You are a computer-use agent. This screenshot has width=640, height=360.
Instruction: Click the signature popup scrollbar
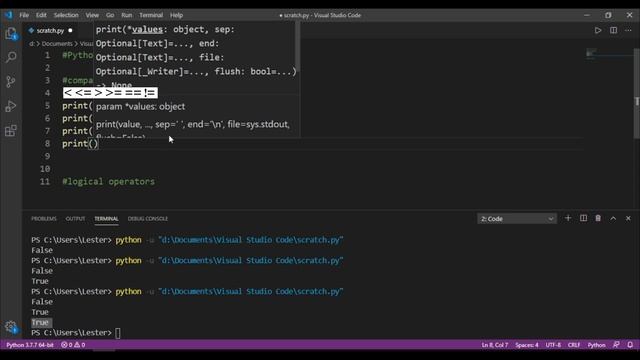pos(298,47)
